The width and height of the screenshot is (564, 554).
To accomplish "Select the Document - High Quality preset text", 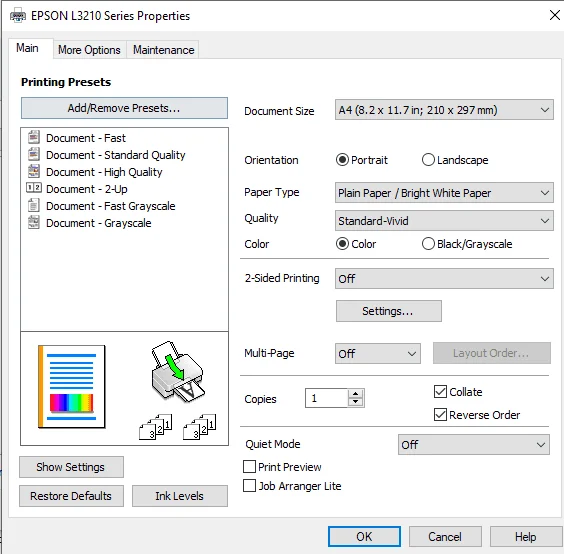I will click(104, 172).
